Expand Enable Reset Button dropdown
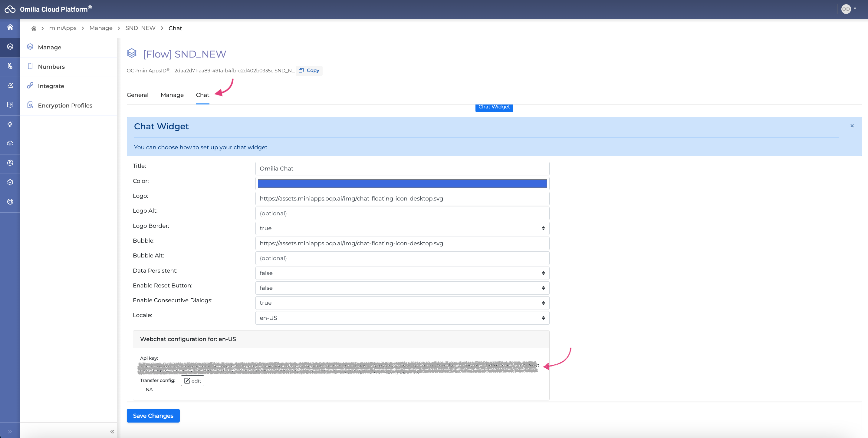This screenshot has width=868, height=438. pos(402,288)
